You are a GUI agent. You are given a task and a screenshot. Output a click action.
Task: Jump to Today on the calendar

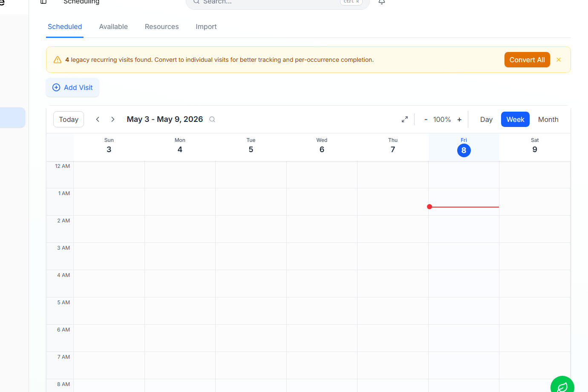coord(69,119)
